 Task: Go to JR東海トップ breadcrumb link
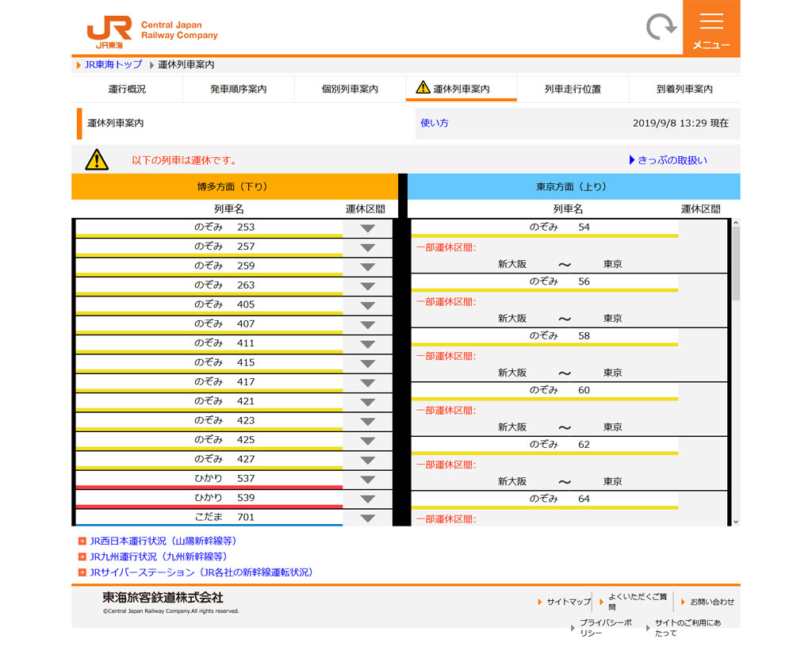[113, 65]
